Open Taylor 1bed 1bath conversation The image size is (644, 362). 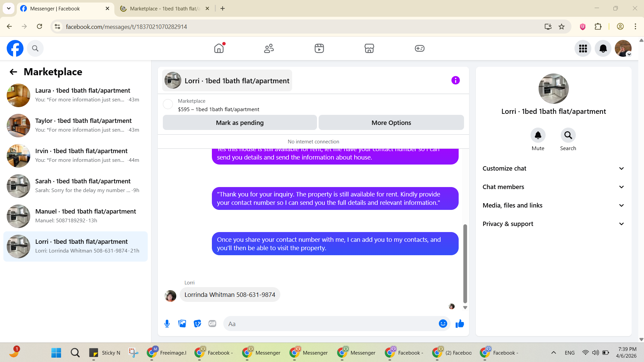(76, 126)
